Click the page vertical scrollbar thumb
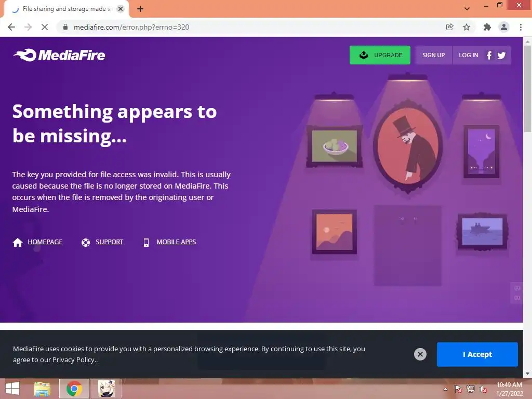Viewport: 532px width, 399px height. pyautogui.click(x=527, y=88)
